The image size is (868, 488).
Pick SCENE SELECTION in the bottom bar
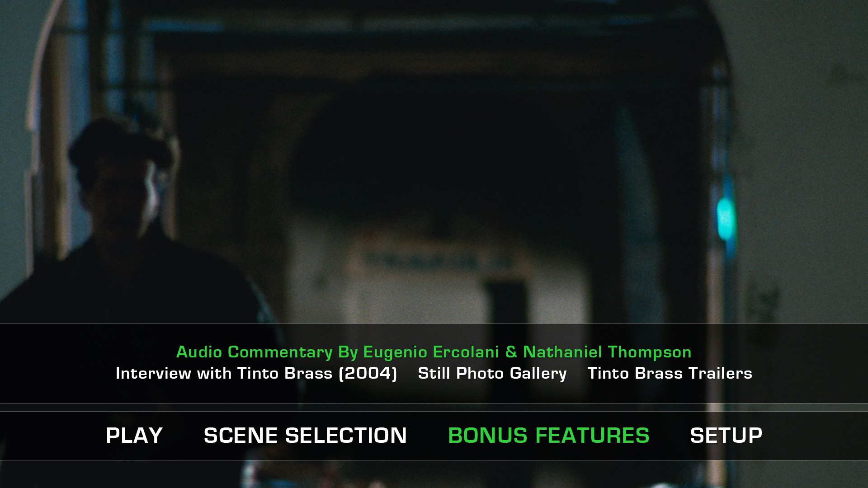(x=305, y=436)
